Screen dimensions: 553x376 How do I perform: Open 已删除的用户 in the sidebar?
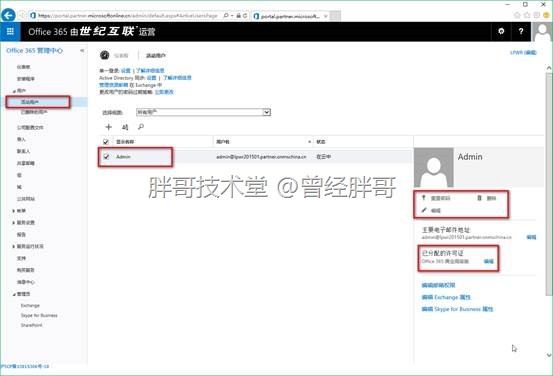(34, 112)
